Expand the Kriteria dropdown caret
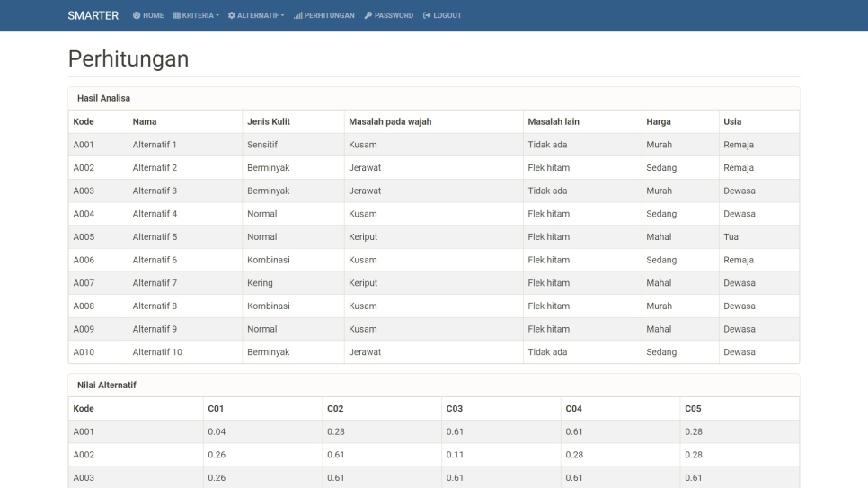Screen dimensions: 868x488 pyautogui.click(x=217, y=16)
